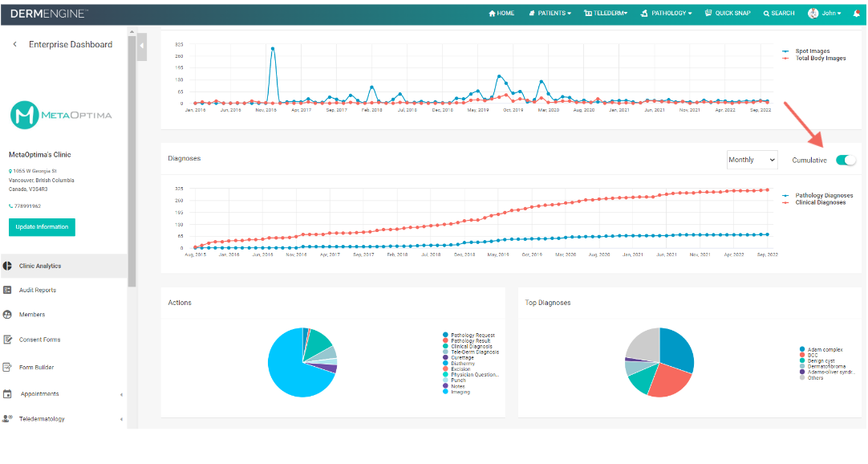This screenshot has height=464, width=868.
Task: Toggle Others in Top Diagnoses legend
Action: point(812,377)
